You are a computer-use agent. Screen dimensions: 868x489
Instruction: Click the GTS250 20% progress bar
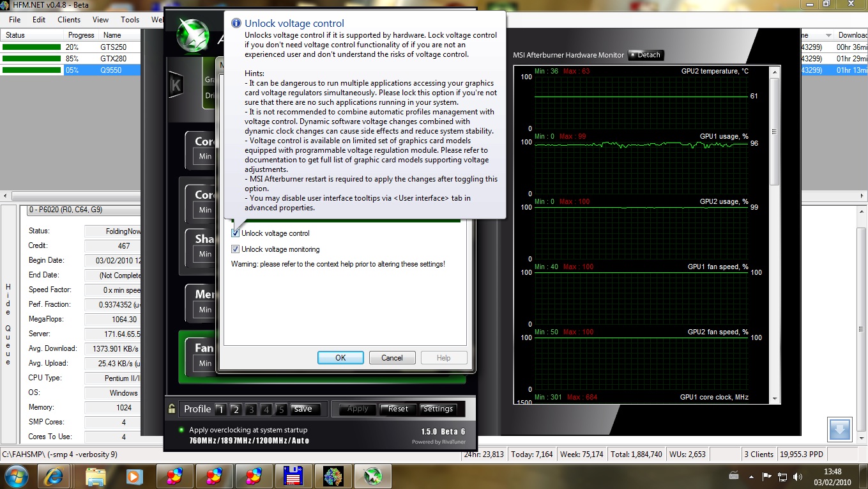[x=31, y=47]
